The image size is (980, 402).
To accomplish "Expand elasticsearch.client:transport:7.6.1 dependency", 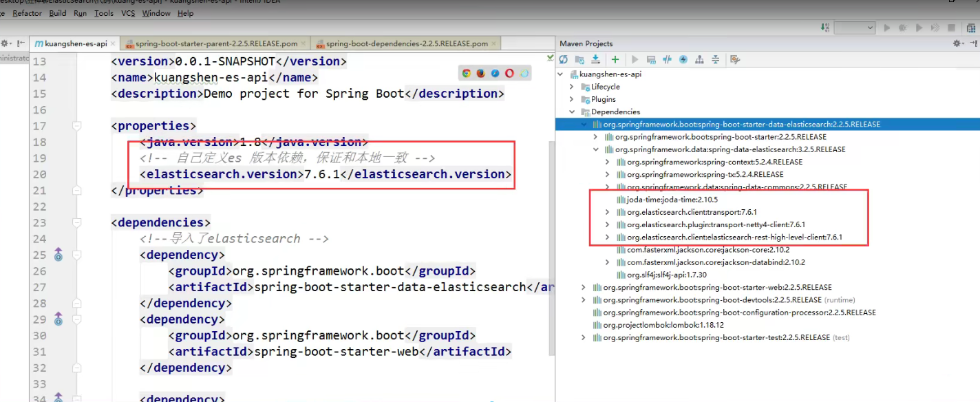I will pyautogui.click(x=607, y=212).
